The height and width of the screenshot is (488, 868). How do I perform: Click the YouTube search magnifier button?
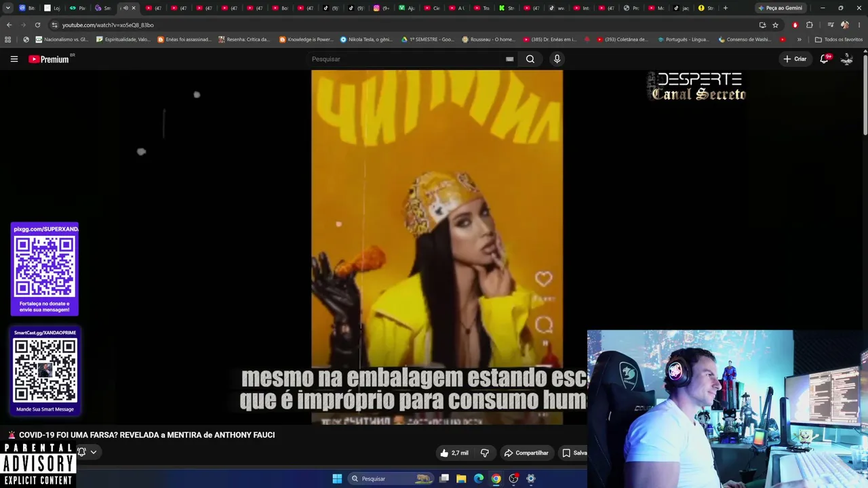point(530,59)
